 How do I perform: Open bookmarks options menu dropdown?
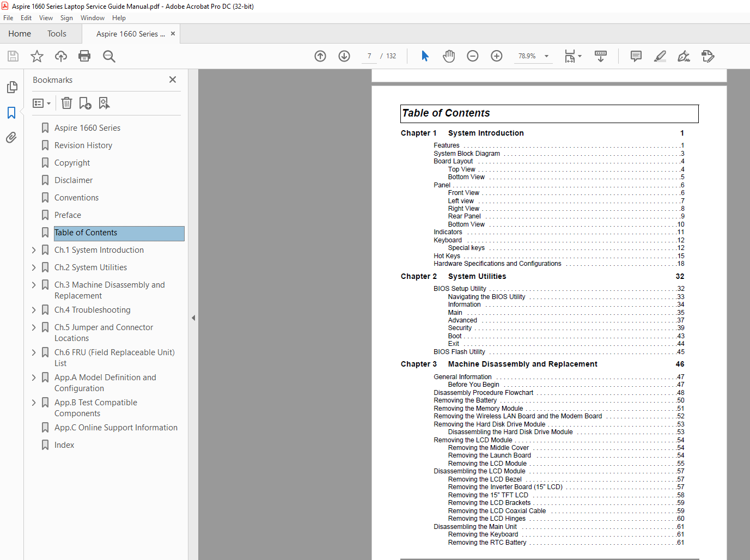click(42, 103)
